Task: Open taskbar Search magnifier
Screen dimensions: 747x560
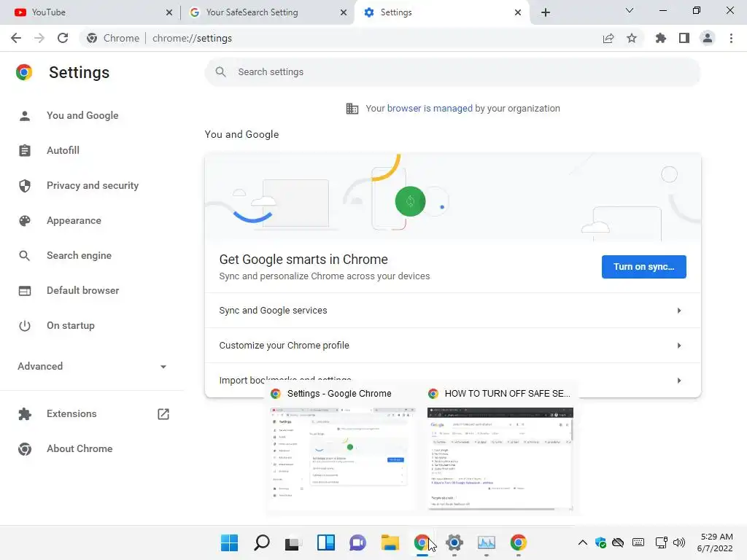Action: pyautogui.click(x=262, y=542)
